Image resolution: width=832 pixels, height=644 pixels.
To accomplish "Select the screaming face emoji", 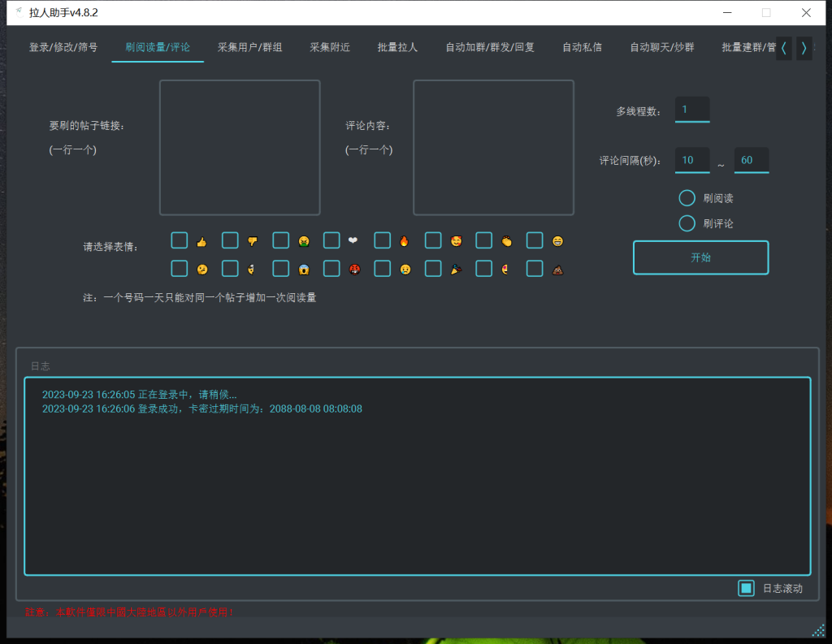I will [x=280, y=269].
